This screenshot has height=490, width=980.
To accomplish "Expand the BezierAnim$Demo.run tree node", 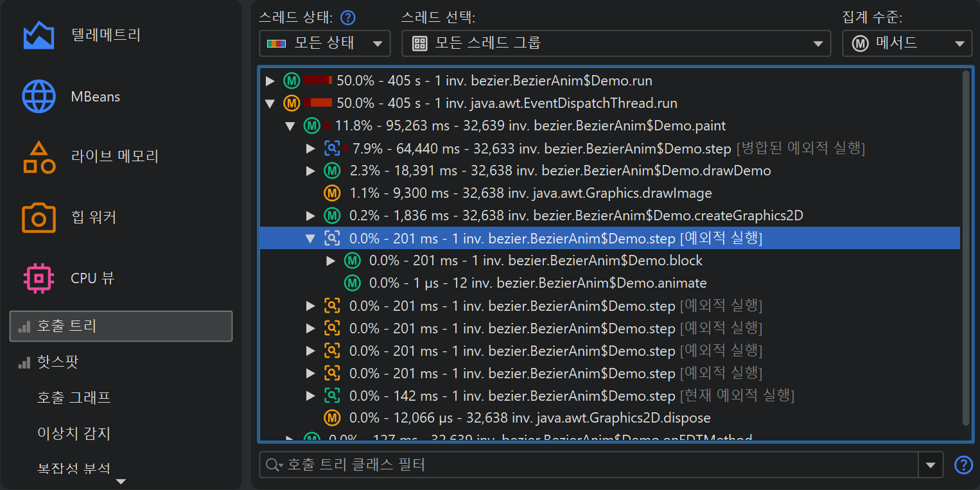I will click(270, 81).
